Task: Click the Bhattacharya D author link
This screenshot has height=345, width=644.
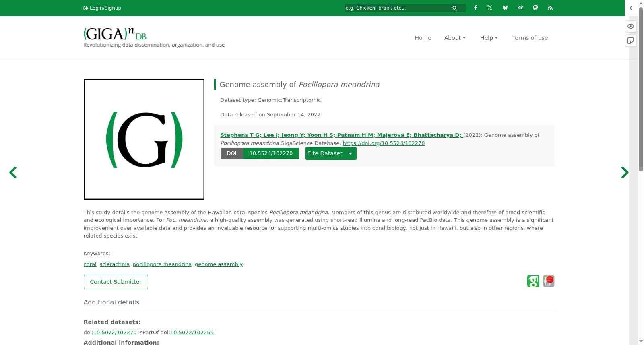Action: pyautogui.click(x=438, y=135)
